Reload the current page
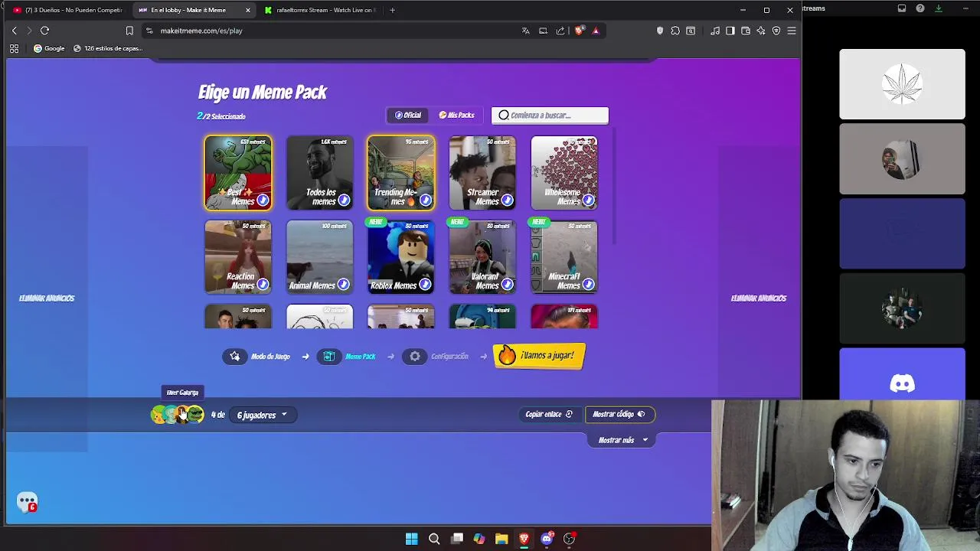 point(44,31)
